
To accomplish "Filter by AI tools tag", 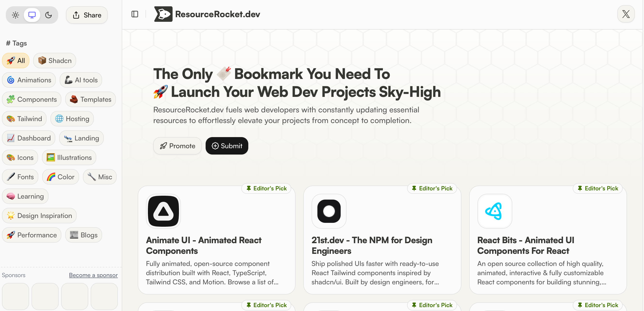I will click(81, 80).
